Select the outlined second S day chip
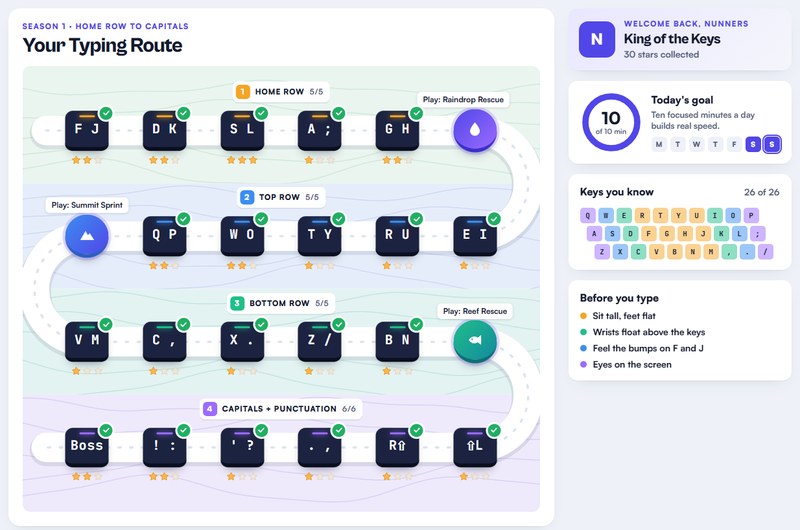The height and width of the screenshot is (530, 800). click(x=772, y=144)
